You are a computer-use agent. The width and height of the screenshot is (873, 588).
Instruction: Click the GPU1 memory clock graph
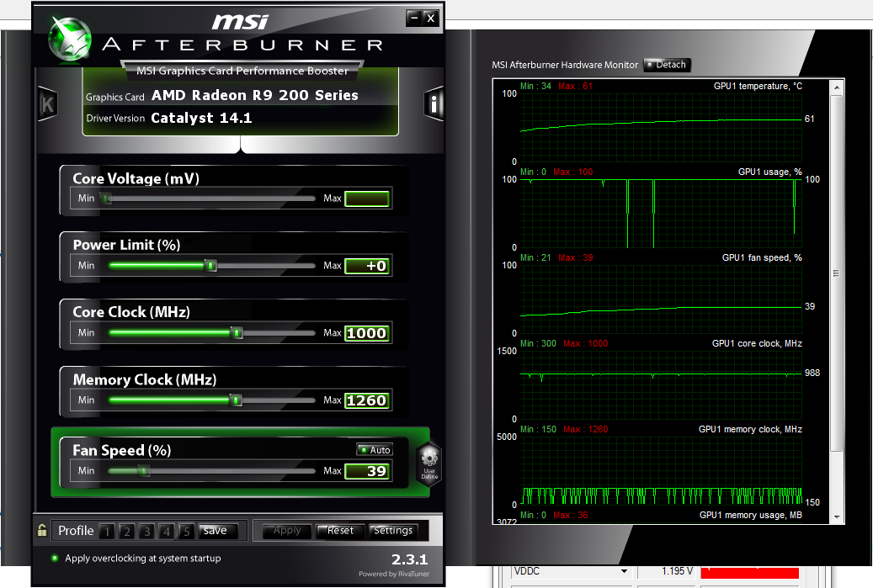pos(662,470)
